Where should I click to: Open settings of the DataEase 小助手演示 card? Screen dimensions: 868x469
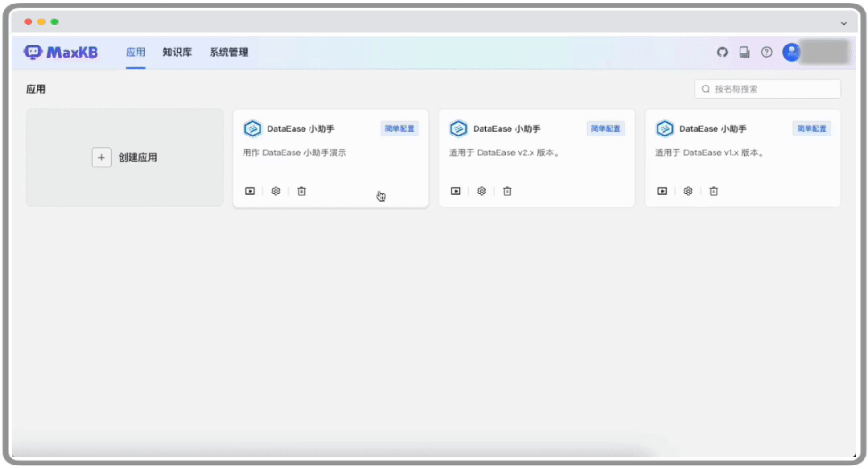coord(276,191)
